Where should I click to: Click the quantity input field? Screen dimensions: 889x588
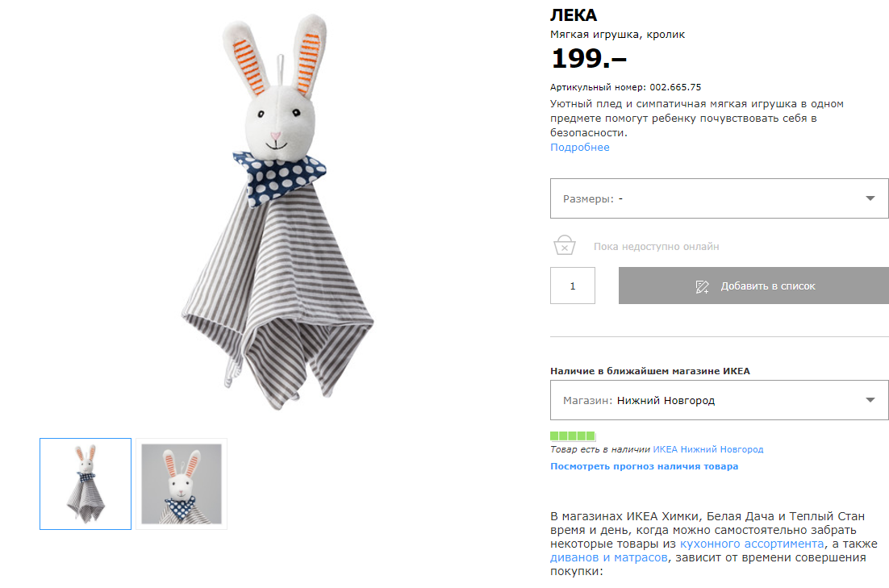(573, 286)
